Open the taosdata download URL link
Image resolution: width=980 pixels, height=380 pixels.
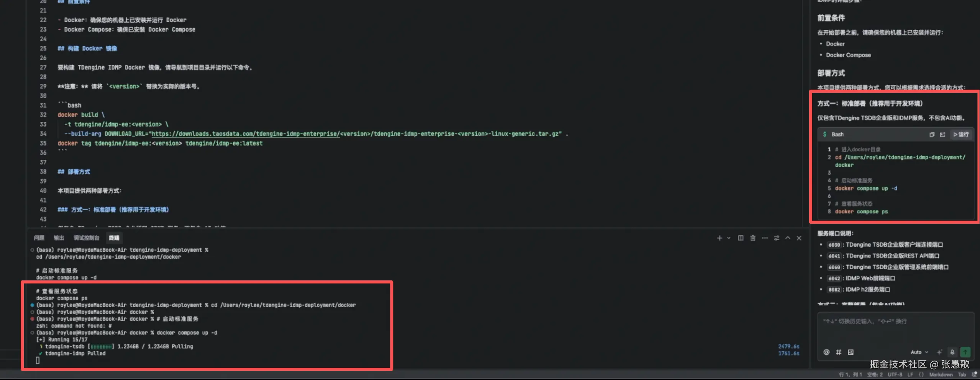click(x=246, y=134)
